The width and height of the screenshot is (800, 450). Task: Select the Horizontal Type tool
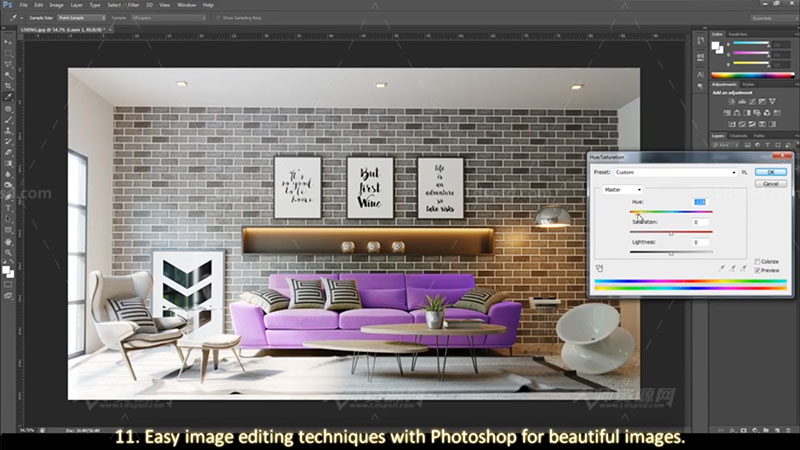pos(8,208)
